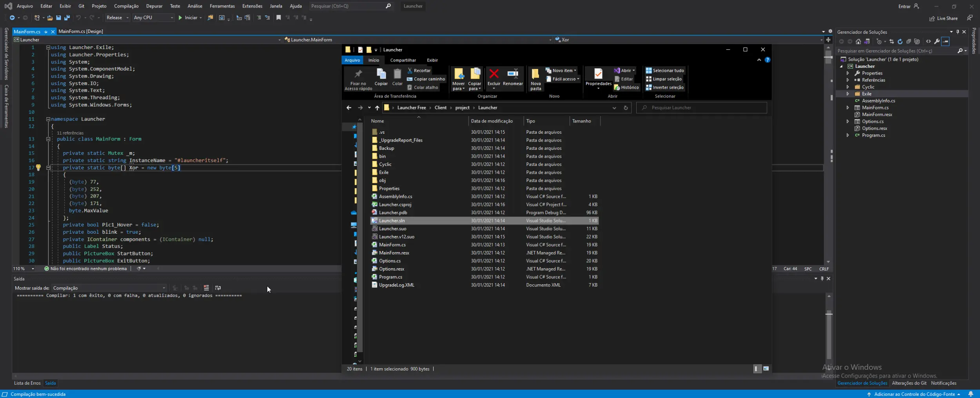Switch to Lista de Erros tab

click(x=27, y=383)
